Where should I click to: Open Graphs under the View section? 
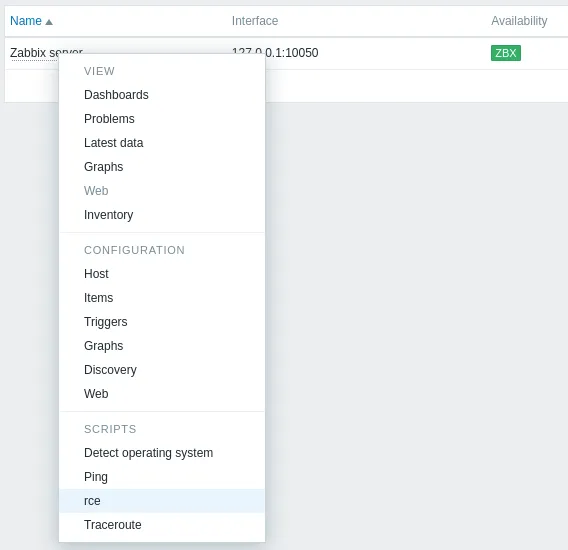coord(104,167)
